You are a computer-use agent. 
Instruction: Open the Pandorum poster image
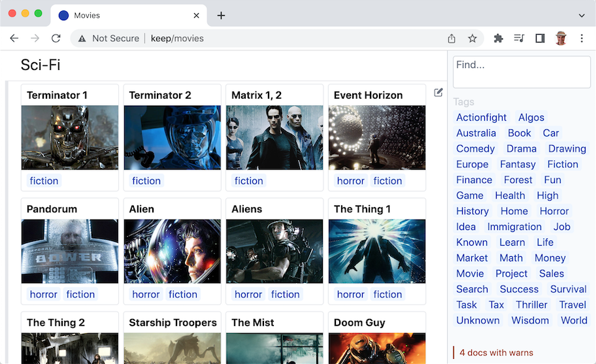pyautogui.click(x=70, y=251)
